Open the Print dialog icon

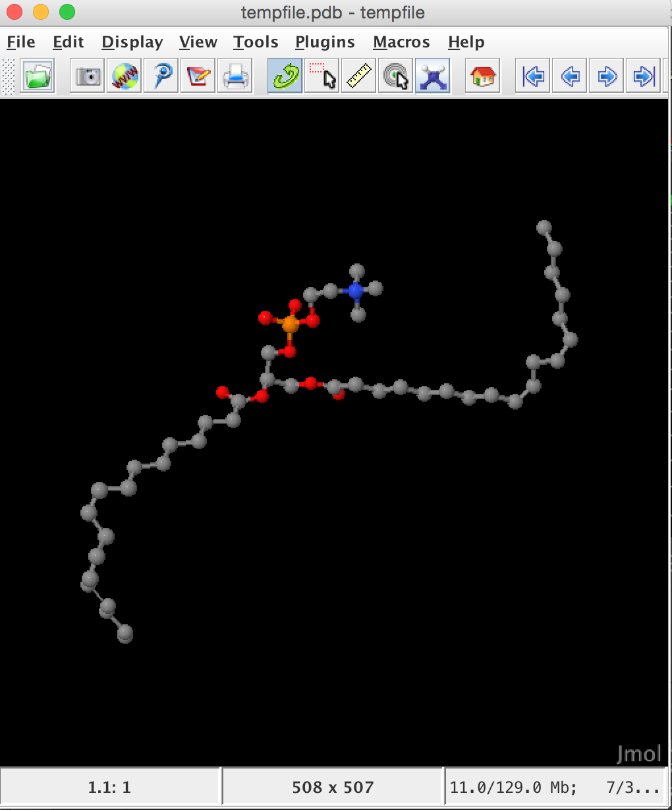click(235, 75)
